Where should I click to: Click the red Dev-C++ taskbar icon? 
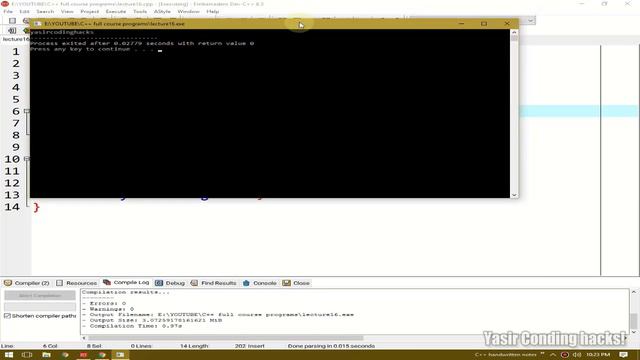[x=83, y=355]
